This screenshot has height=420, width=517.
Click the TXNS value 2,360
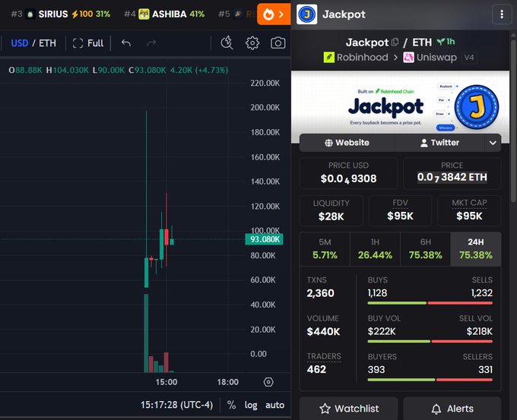(321, 293)
